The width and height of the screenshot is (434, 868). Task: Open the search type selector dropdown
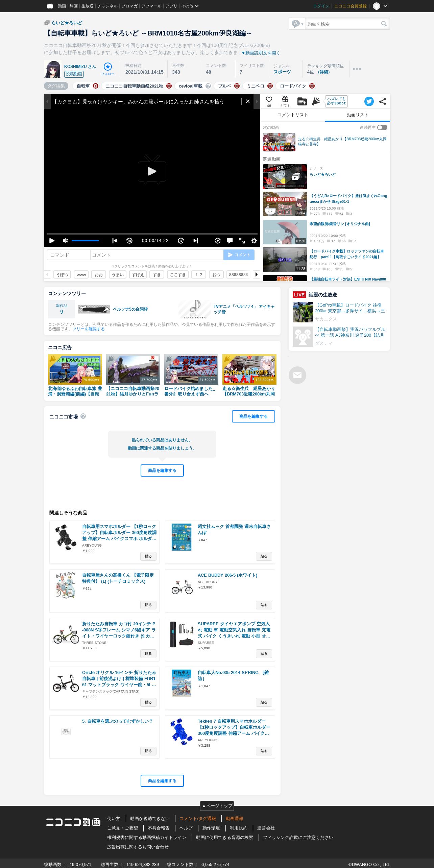click(297, 24)
